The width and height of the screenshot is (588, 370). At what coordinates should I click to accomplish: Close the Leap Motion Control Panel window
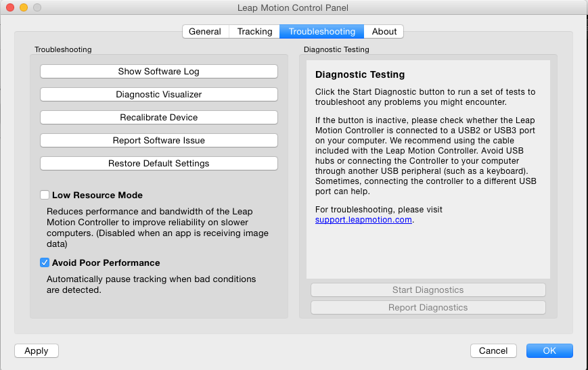10,8
